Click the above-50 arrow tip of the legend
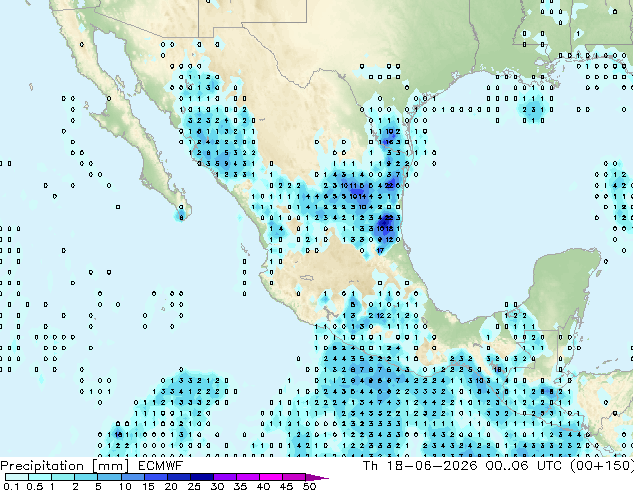This screenshot has width=634, height=490. [x=316, y=477]
